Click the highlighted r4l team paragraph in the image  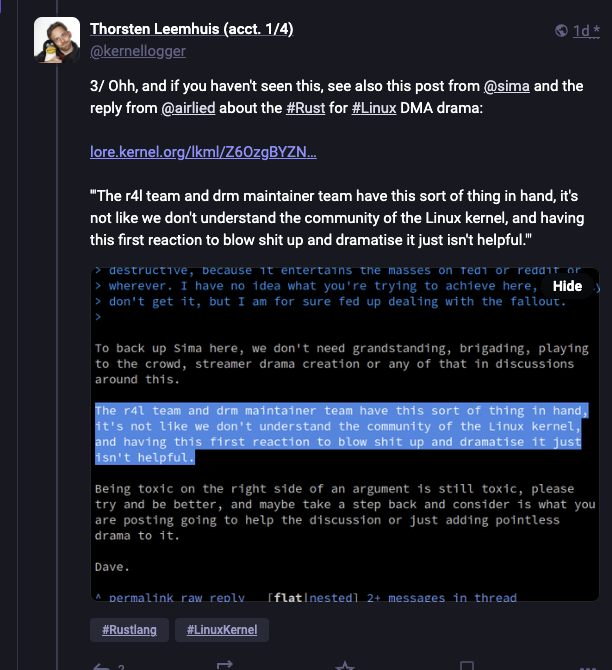coord(341,434)
